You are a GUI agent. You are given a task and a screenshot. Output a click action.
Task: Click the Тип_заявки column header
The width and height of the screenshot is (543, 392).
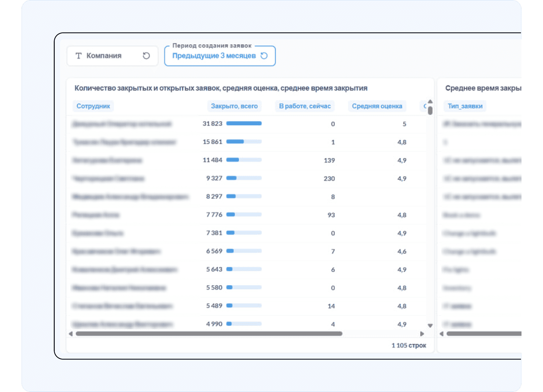pos(465,106)
